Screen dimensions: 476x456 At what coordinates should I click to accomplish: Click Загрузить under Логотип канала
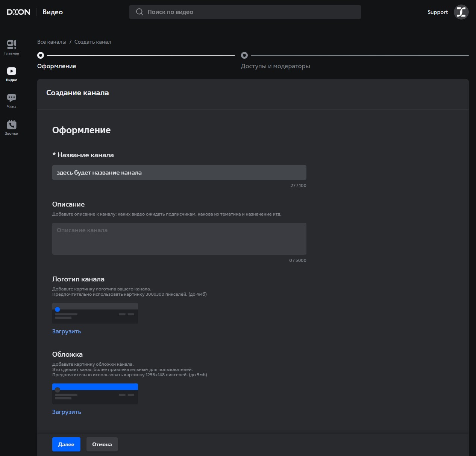(67, 331)
